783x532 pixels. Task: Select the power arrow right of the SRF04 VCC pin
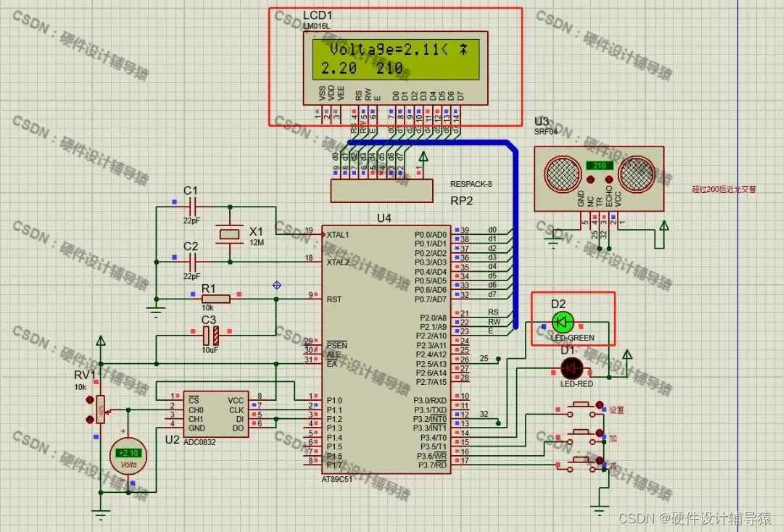click(x=664, y=226)
